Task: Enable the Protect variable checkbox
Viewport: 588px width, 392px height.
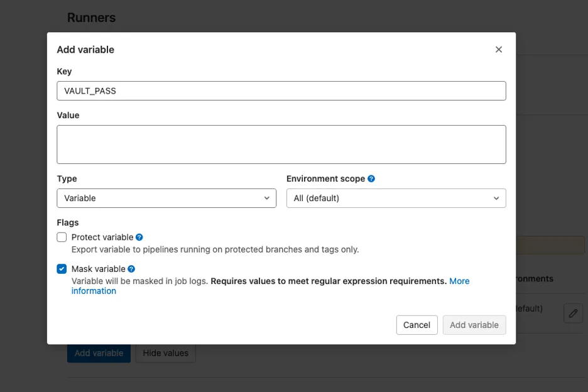Action: pos(62,237)
